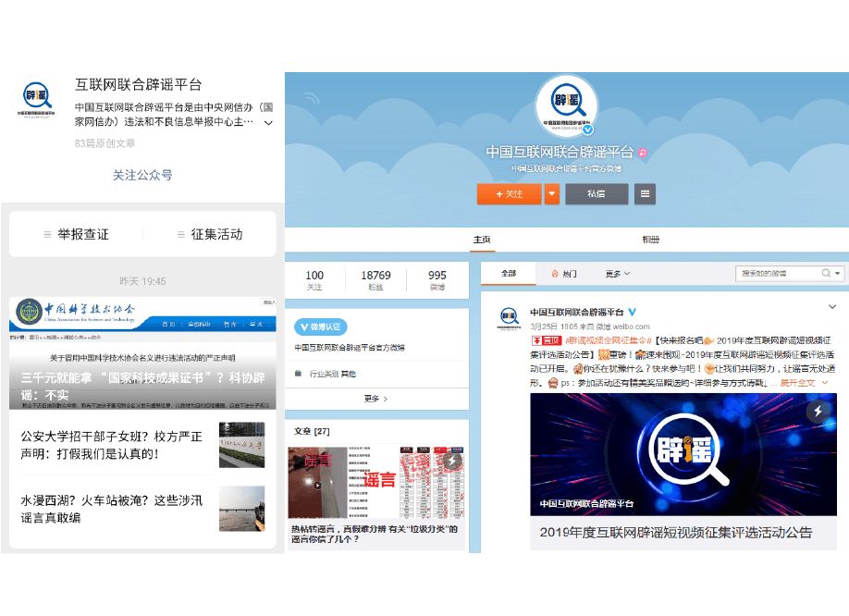
Task: Open the third 文章 thumbnail with the red stamp
Action: [x=432, y=482]
